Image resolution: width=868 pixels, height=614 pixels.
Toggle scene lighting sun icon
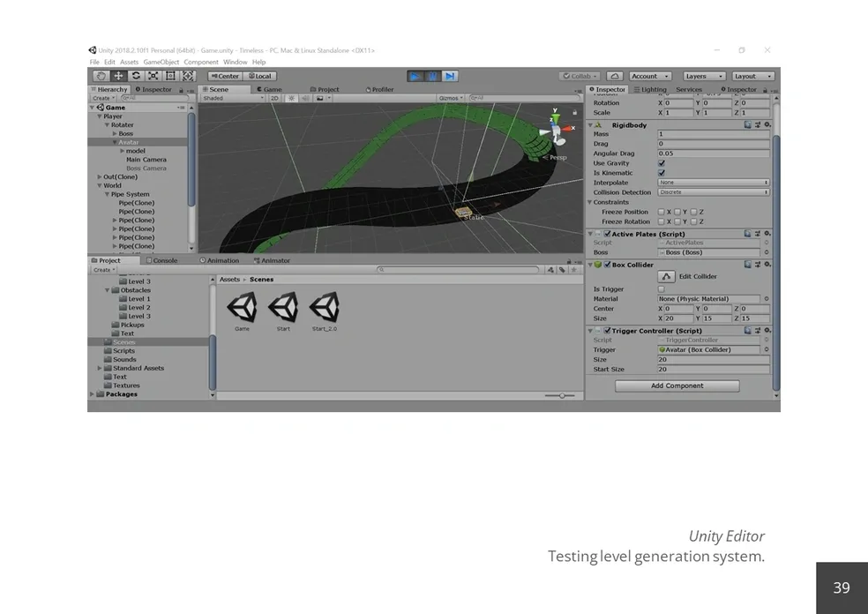click(291, 99)
